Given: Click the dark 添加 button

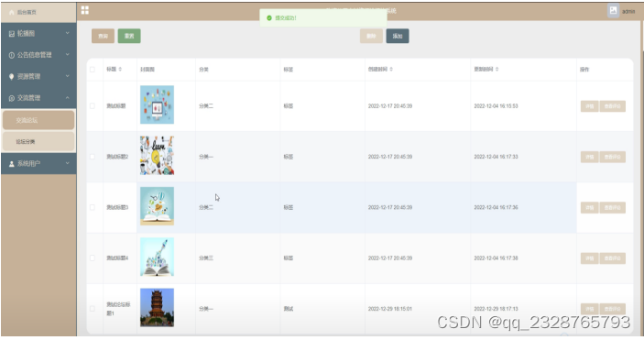Looking at the screenshot, I should tap(398, 36).
